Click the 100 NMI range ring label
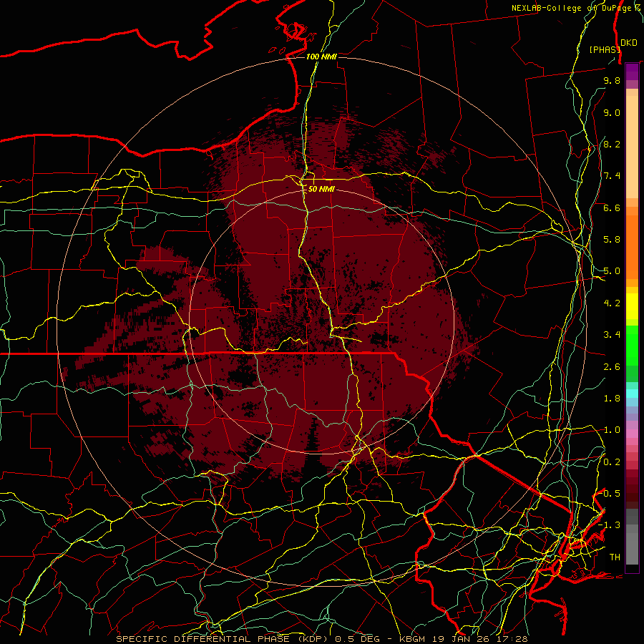The height and width of the screenshot is (644, 644). coord(321,57)
